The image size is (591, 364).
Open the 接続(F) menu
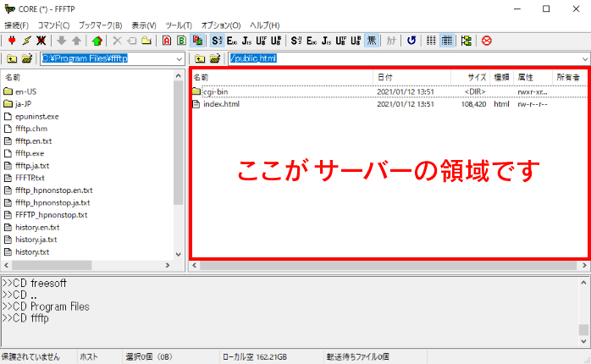pos(16,25)
